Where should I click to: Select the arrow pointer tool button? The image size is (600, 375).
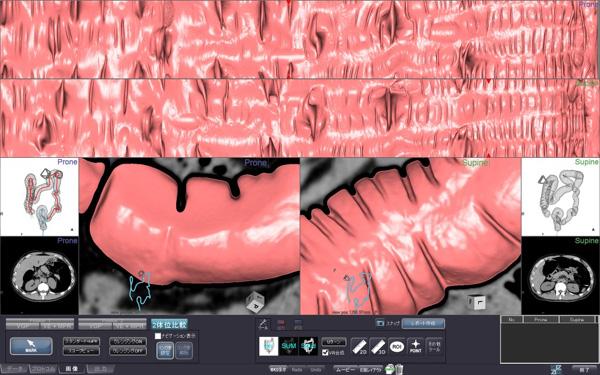click(31, 346)
